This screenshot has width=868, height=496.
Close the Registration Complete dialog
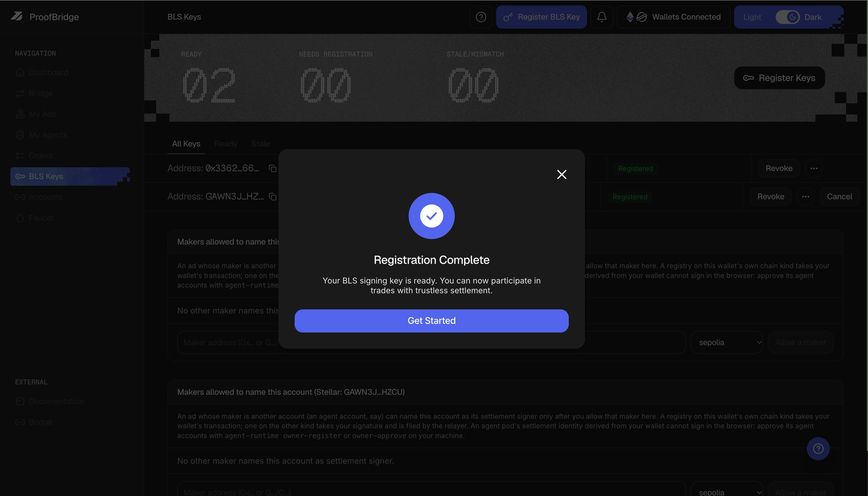point(562,174)
